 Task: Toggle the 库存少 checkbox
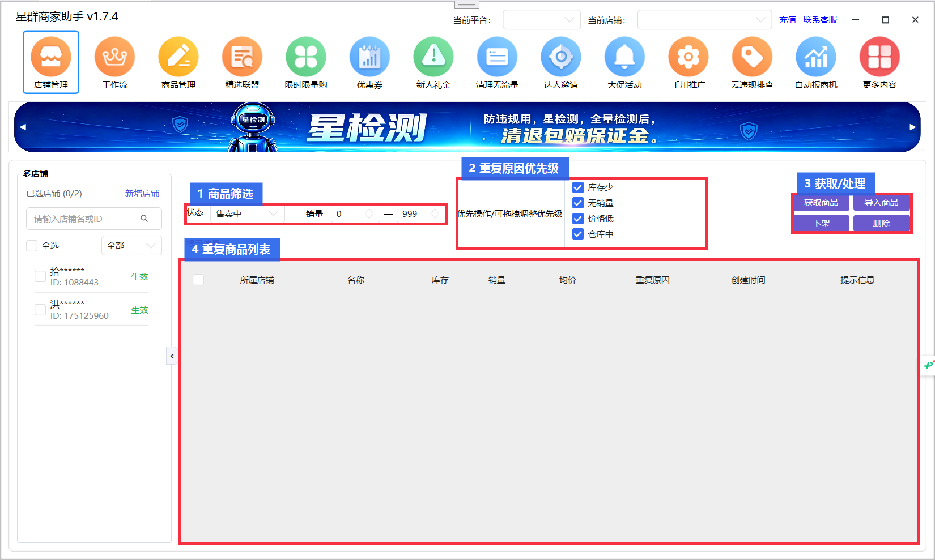pos(578,187)
